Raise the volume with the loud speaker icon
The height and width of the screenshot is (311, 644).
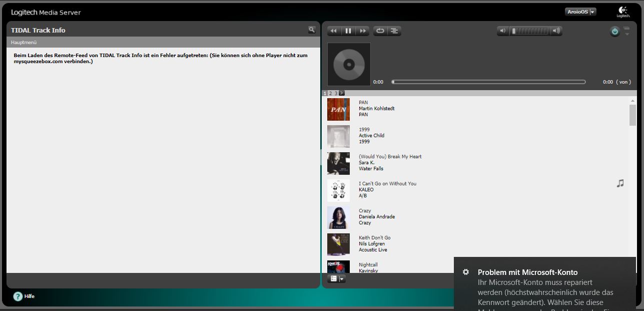556,31
